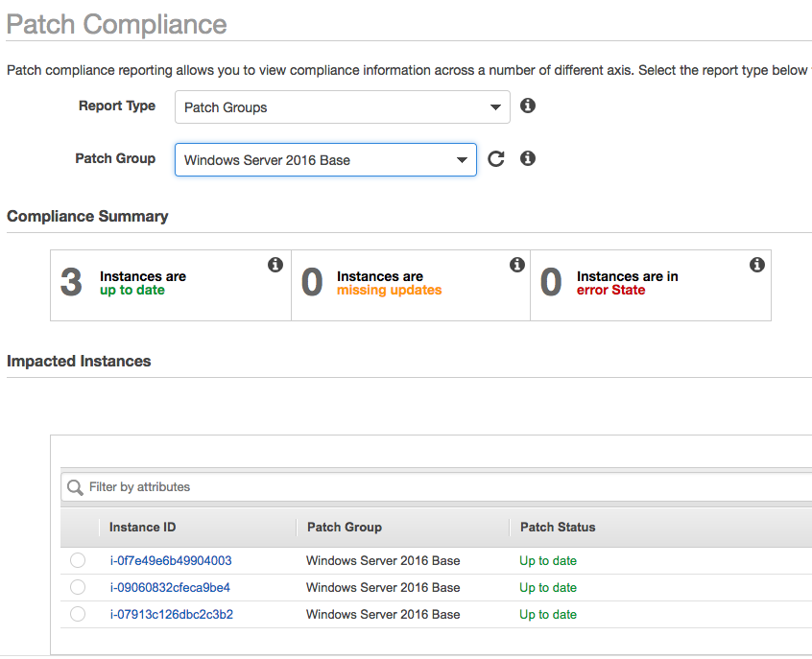The height and width of the screenshot is (659, 812).
Task: Click the search magnifier in filter bar
Action: (x=75, y=487)
